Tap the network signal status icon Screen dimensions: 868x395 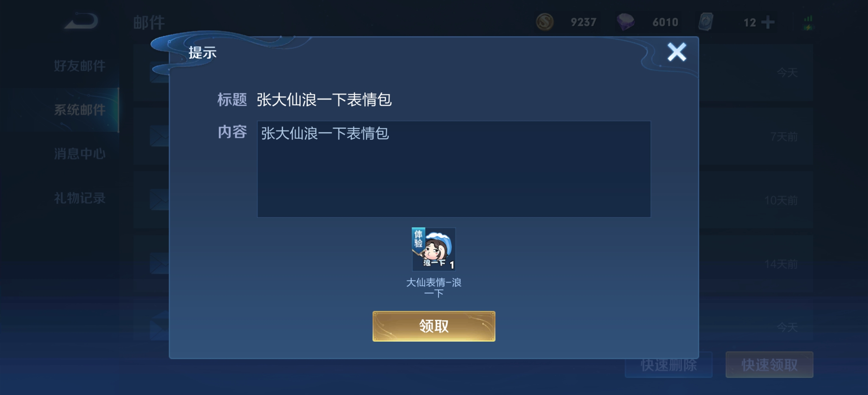[x=808, y=23]
